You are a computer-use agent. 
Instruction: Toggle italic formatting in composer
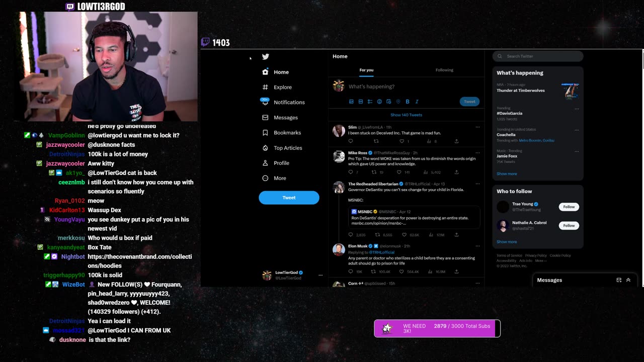(417, 102)
